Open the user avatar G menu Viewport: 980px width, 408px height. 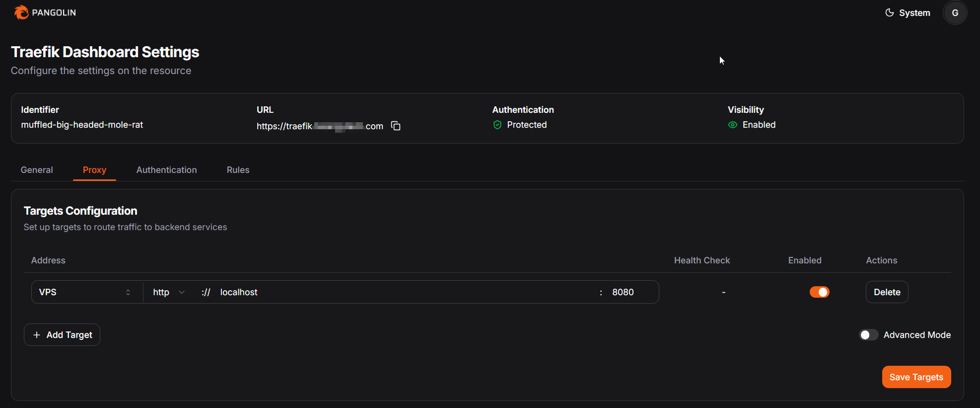pos(955,13)
